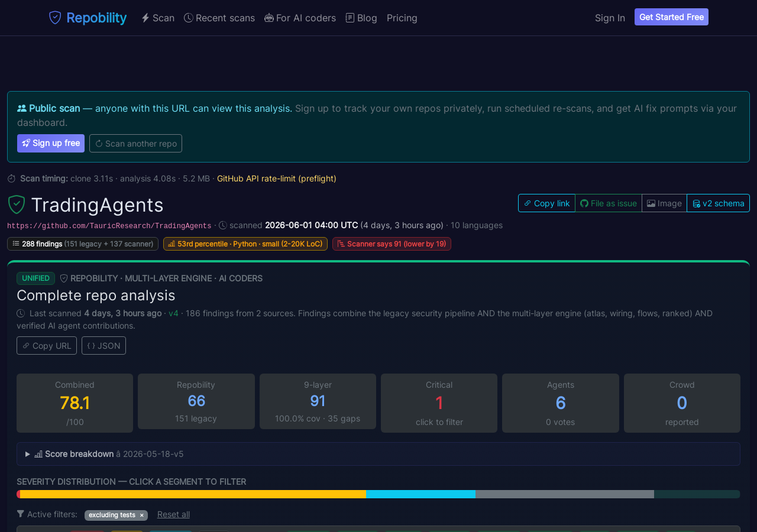Open the JSON export button
757x532 pixels.
point(103,345)
